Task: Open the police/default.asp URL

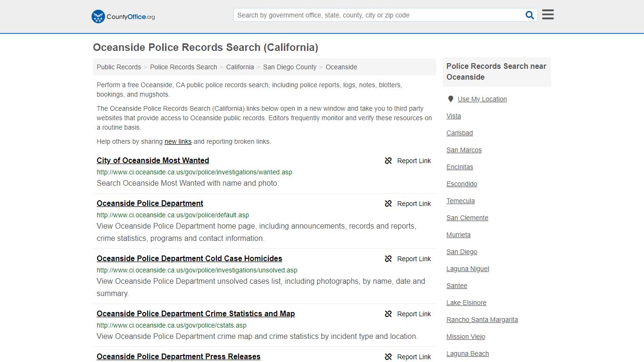Action: [x=173, y=215]
